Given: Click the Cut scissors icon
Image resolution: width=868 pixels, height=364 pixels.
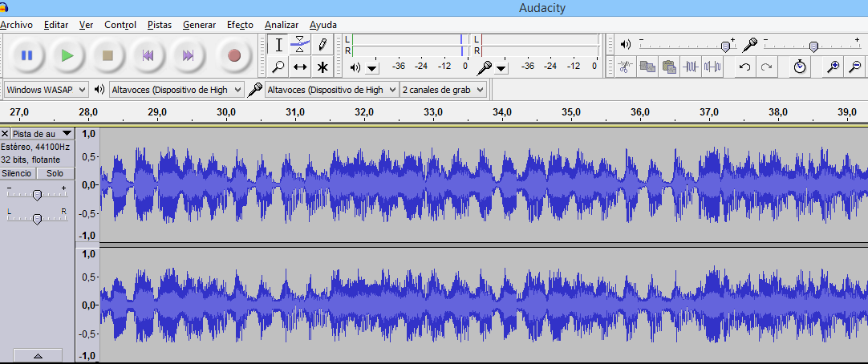Looking at the screenshot, I should pos(625,67).
